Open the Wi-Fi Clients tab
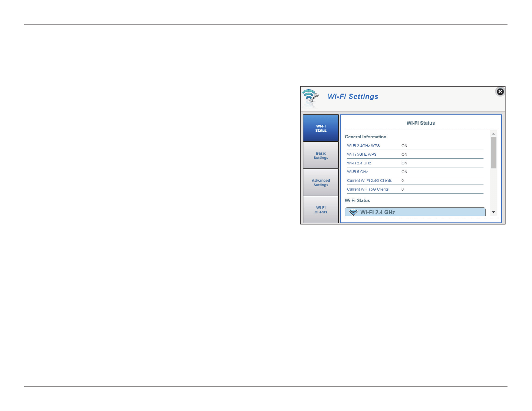 (321, 210)
